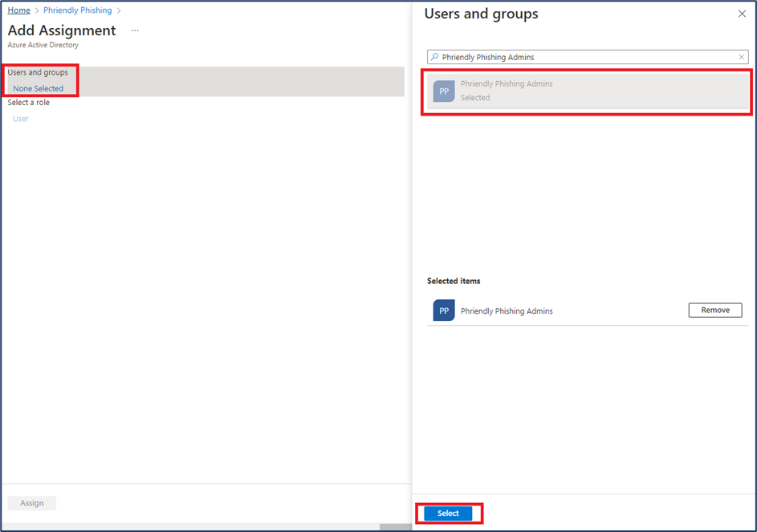Screen dimensions: 757x532
Task: Open the Phriendly Phishing breadcrumb link
Action: 77,10
